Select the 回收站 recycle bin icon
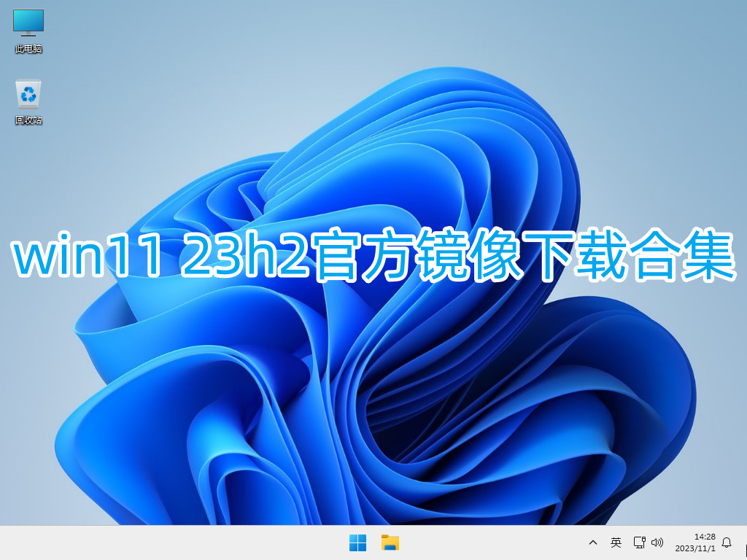747x560 pixels. pyautogui.click(x=28, y=102)
